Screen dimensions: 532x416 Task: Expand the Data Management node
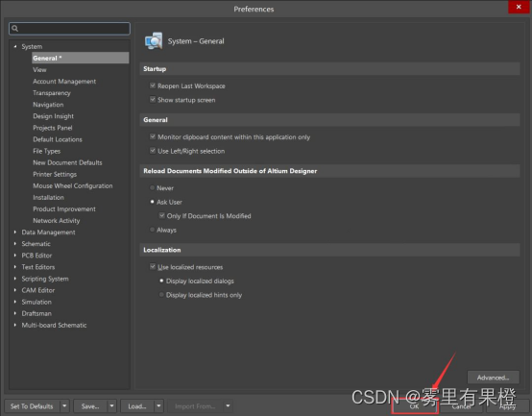[x=15, y=232]
